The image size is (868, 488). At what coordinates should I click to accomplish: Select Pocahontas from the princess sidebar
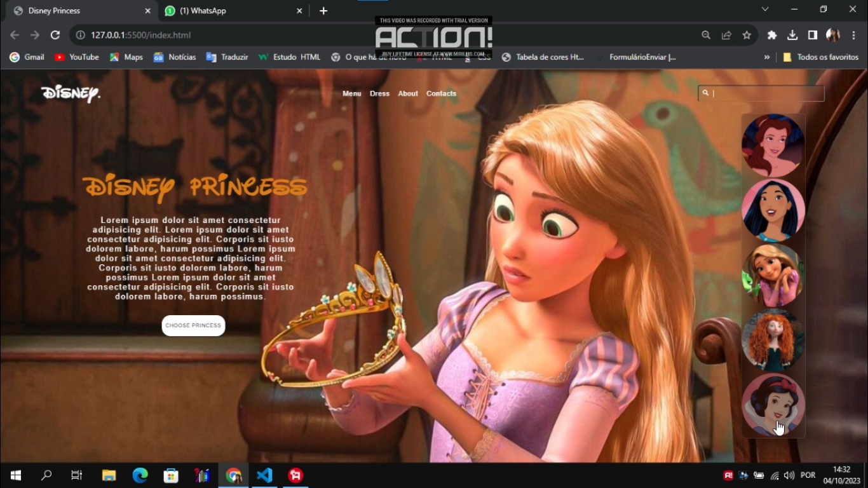[x=773, y=210]
